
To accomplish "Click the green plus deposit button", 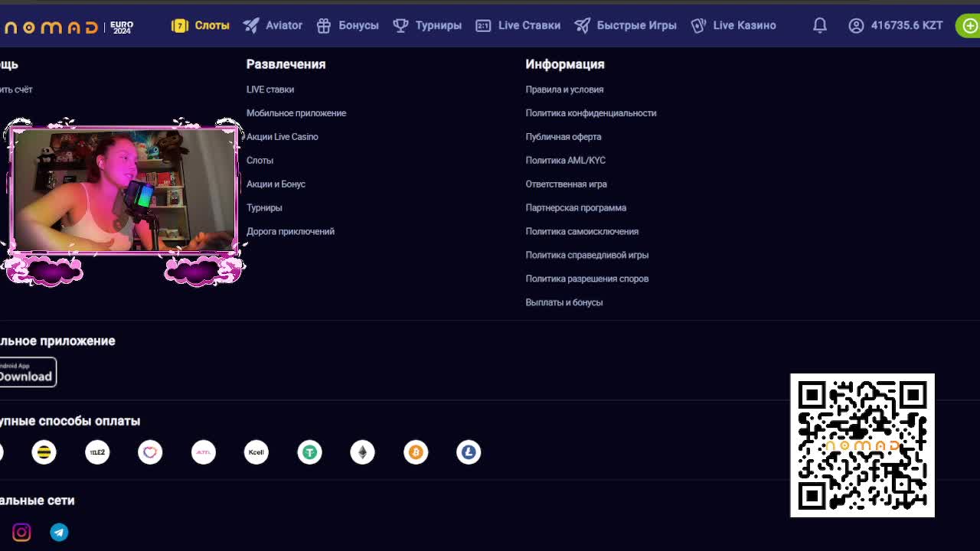I will [x=969, y=25].
